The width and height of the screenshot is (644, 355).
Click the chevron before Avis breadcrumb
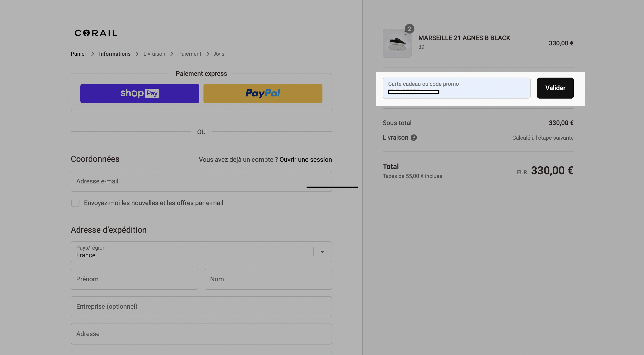coord(208,54)
